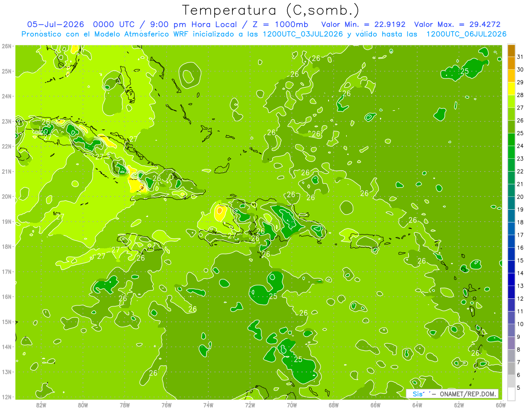Click the "17N" latitude axis label
The image size is (532, 411).
[x=7, y=271]
